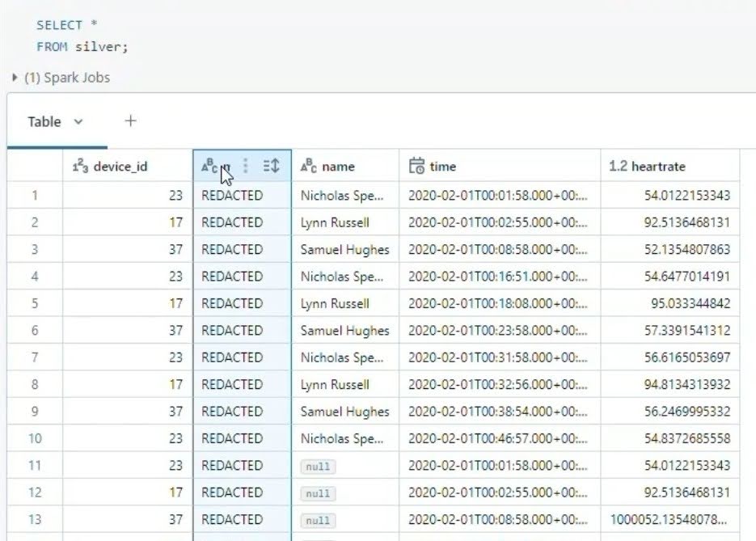Select row number 1 in the table
The image size is (756, 541).
[35, 195]
